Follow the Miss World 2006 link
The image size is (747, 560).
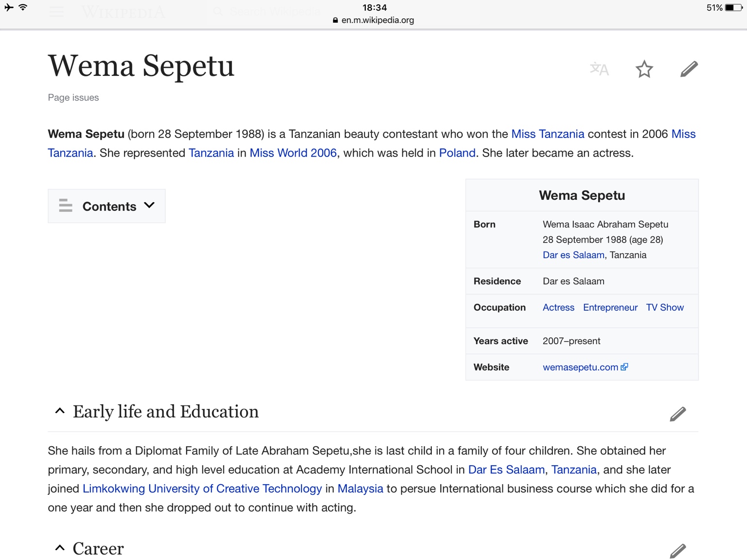293,153
